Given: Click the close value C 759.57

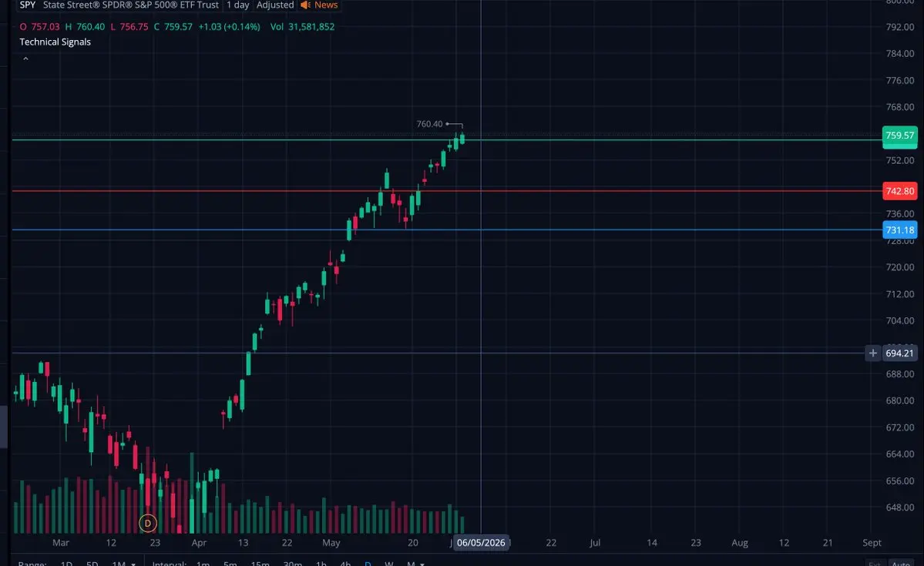Looking at the screenshot, I should tap(173, 26).
